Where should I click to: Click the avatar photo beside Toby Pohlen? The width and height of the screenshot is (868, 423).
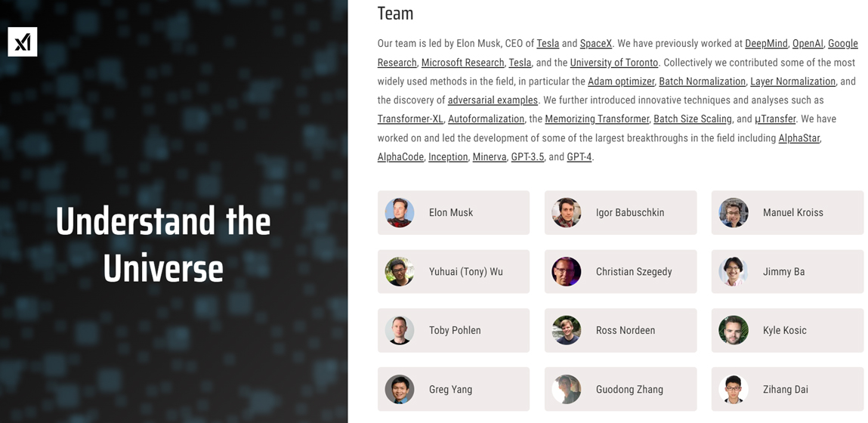(400, 331)
